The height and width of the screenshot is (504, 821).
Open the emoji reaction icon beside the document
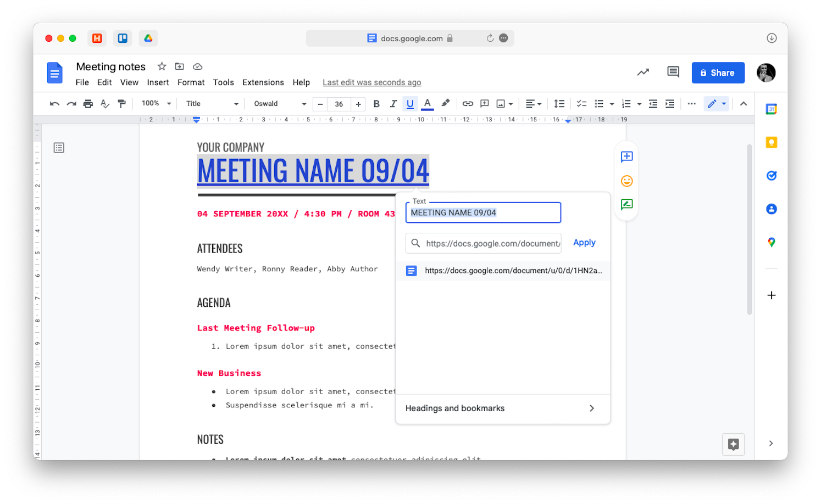pyautogui.click(x=626, y=181)
